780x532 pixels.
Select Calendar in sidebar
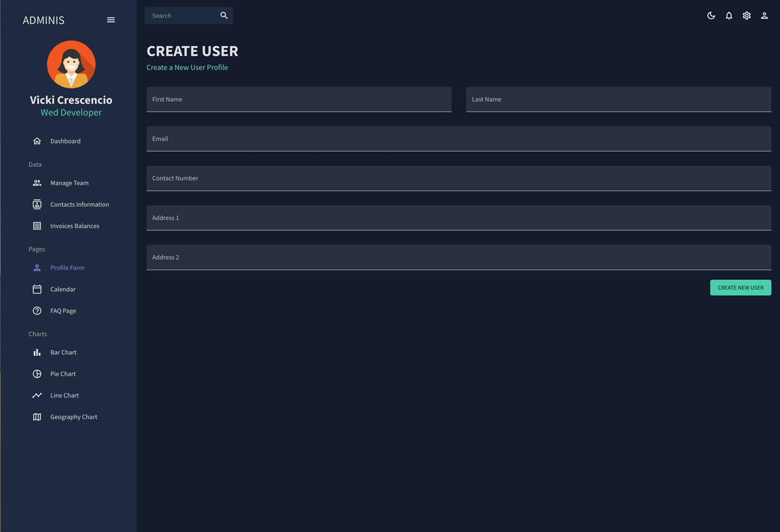click(62, 290)
